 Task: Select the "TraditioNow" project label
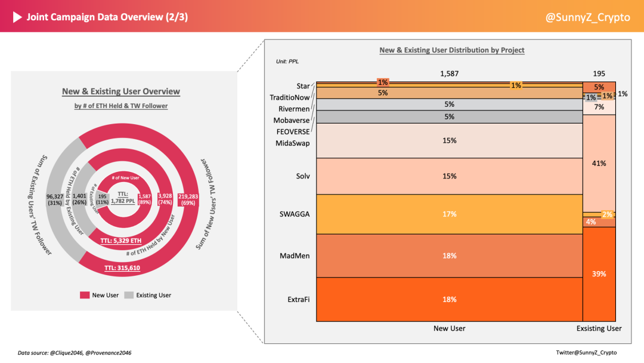click(x=290, y=97)
